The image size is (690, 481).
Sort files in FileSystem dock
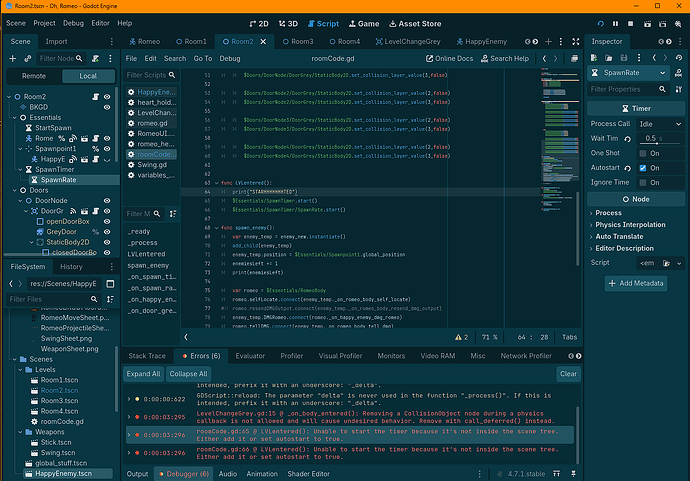(110, 299)
